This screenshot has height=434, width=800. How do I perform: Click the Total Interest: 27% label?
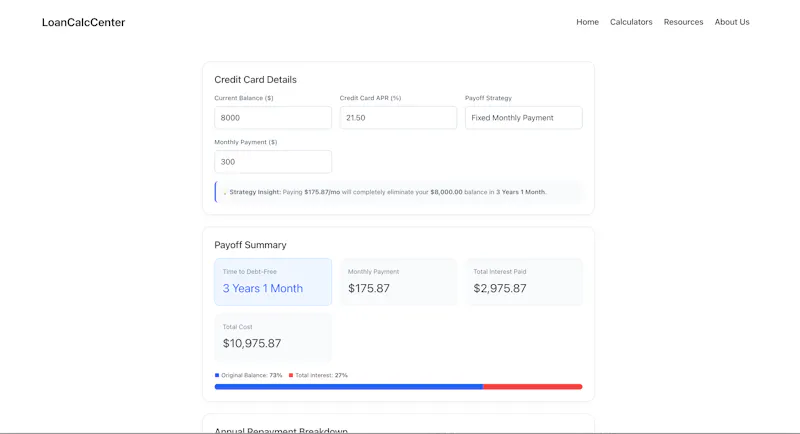[x=321, y=375]
